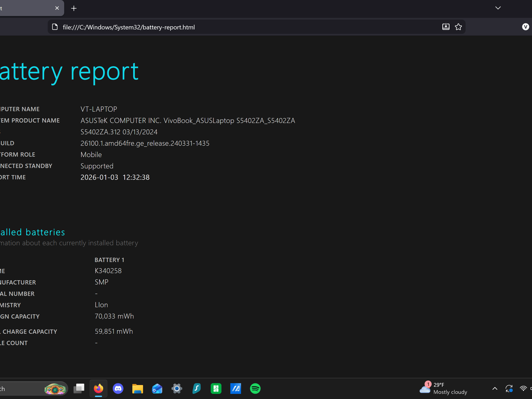Click the taskbar search box

coord(33,389)
